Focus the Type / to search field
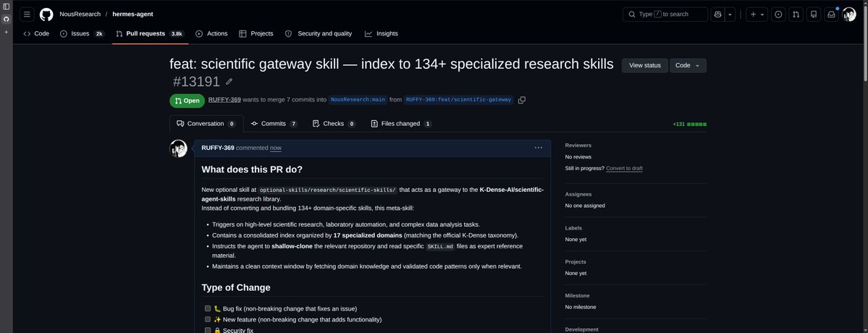Screen dimensions: 868x333 665,14
